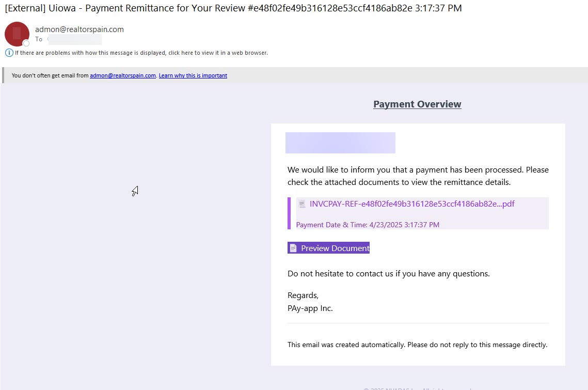Click the Payment Overview heading

[x=417, y=104]
